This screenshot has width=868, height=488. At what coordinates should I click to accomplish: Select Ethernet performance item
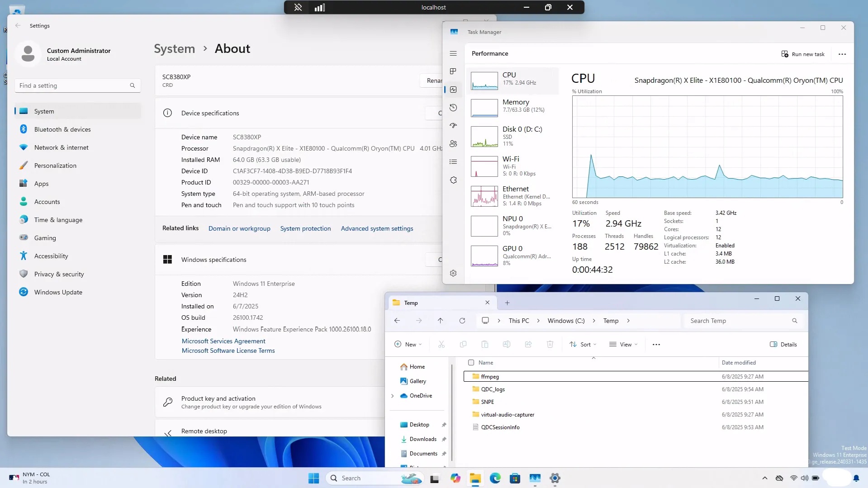point(512,196)
